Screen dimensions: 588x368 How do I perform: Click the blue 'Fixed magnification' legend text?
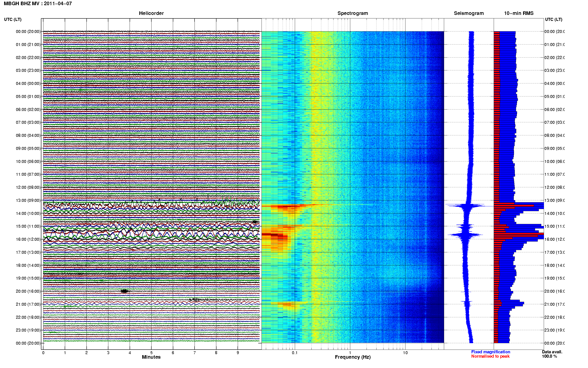[x=491, y=352]
